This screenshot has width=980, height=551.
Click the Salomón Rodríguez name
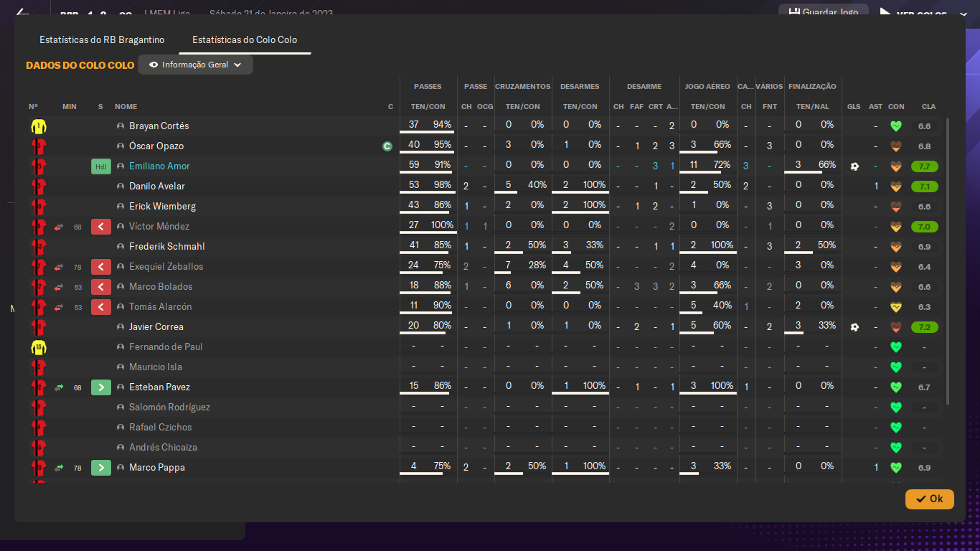pos(169,408)
